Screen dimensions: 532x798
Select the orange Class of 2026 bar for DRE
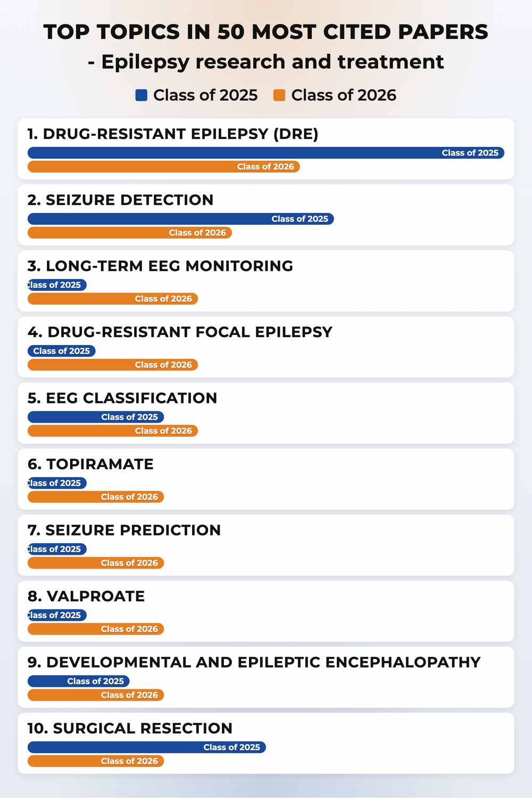coord(164,167)
